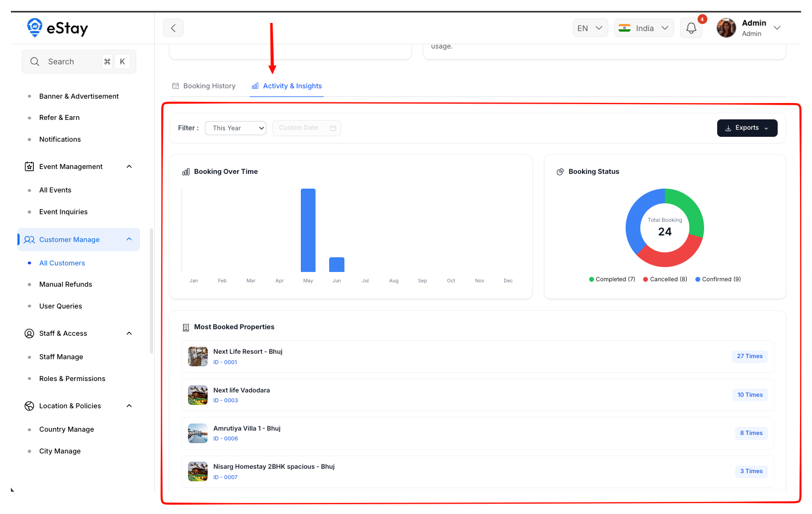This screenshot has width=812, height=514.
Task: Click the India flag icon
Action: [625, 28]
